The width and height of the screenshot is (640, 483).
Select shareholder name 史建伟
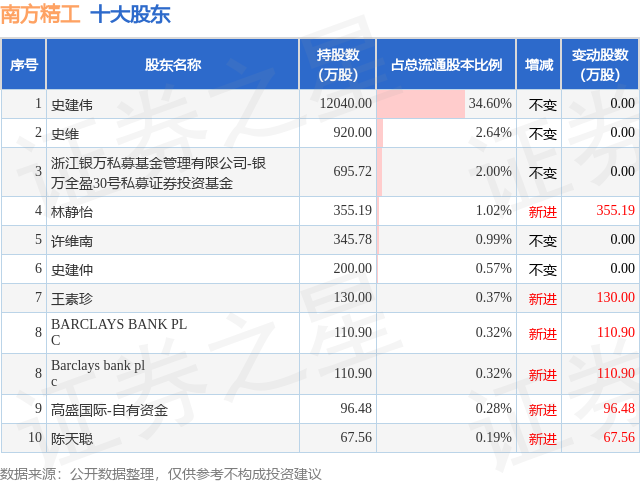pos(72,105)
